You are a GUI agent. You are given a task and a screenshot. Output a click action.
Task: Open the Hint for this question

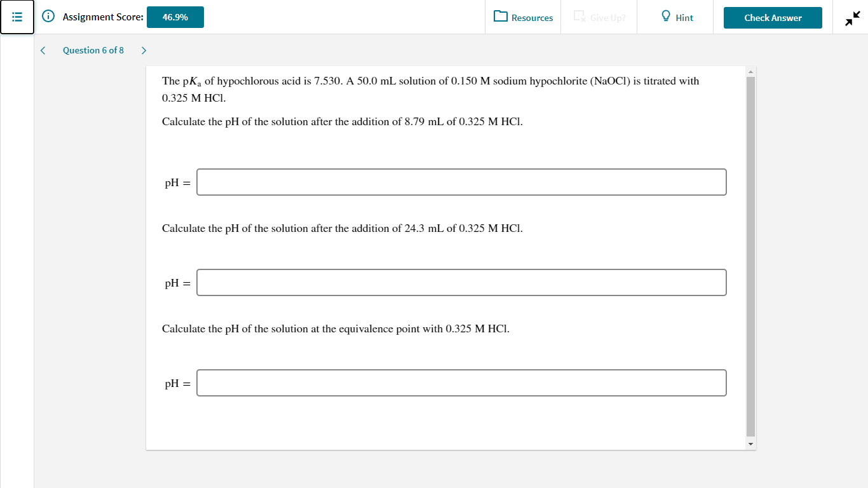[675, 17]
